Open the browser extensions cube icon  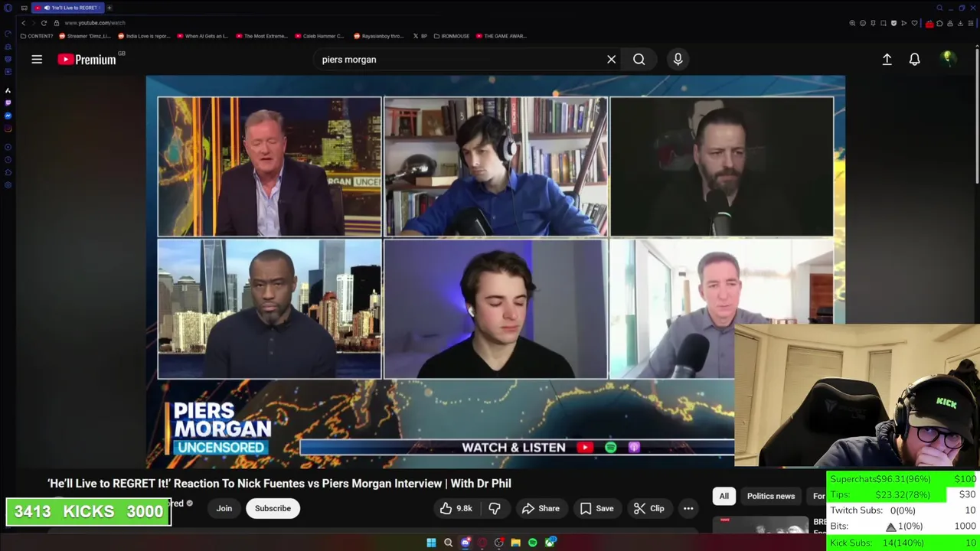[939, 23]
